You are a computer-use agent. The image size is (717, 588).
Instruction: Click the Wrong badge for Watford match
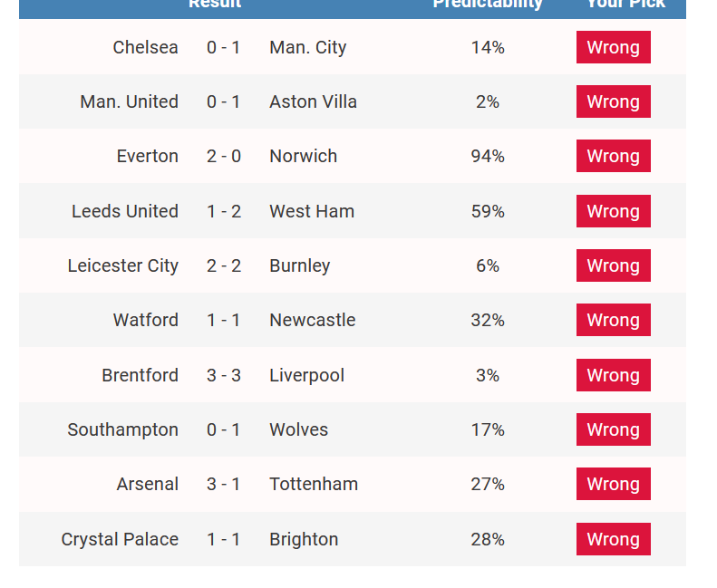pyautogui.click(x=613, y=320)
